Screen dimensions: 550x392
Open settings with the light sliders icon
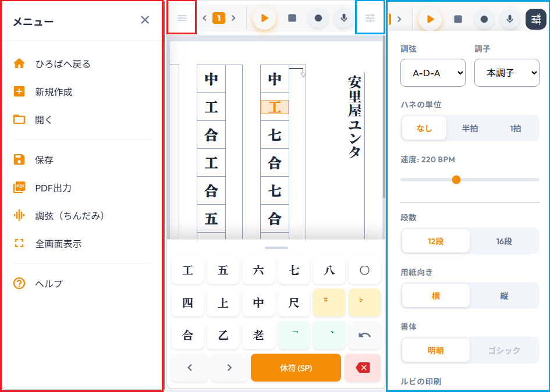point(370,18)
